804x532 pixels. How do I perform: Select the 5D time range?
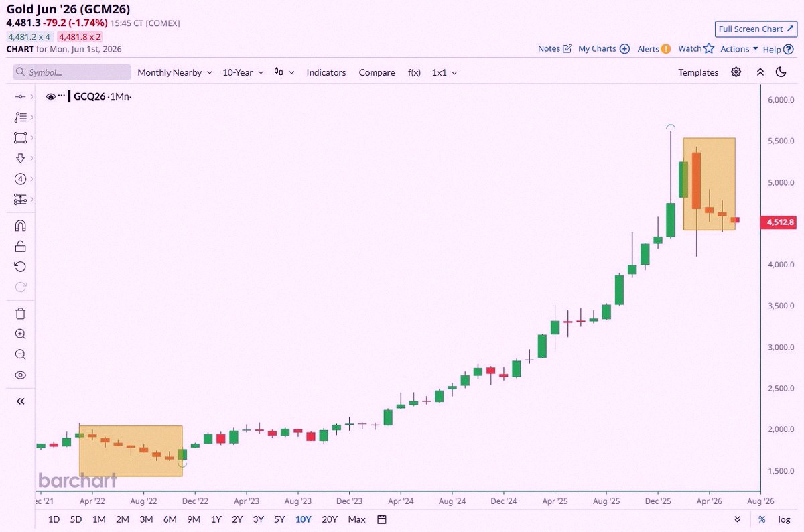[76, 519]
